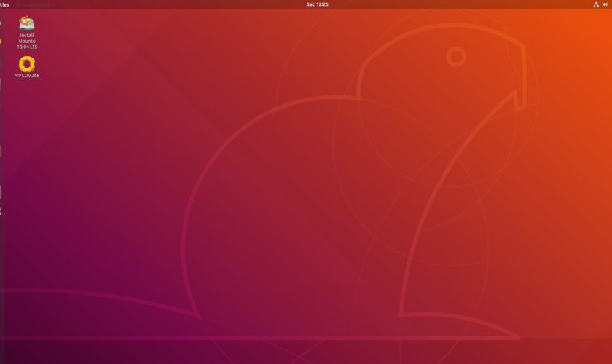Click the volume speaker icon
This screenshot has width=612, height=364.
click(x=605, y=4)
